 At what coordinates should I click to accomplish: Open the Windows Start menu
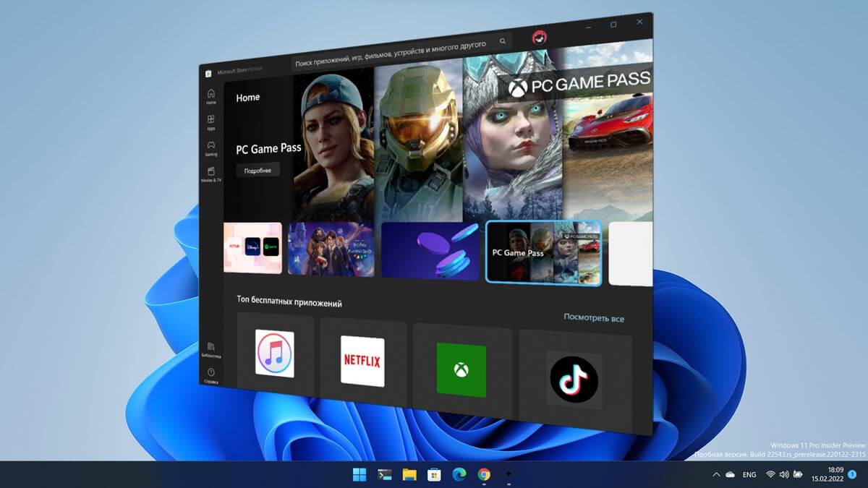359,474
